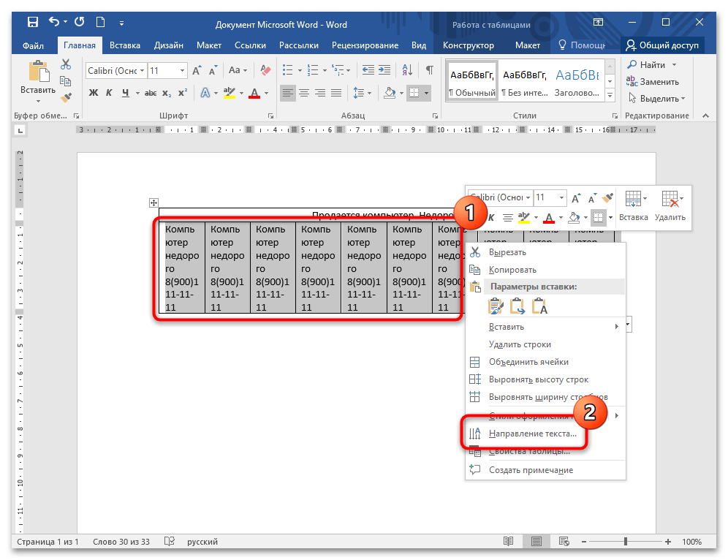Viewport: 728px width, 560px height.
Task: Choose Keep Source Formatting paste option
Action: (x=496, y=306)
